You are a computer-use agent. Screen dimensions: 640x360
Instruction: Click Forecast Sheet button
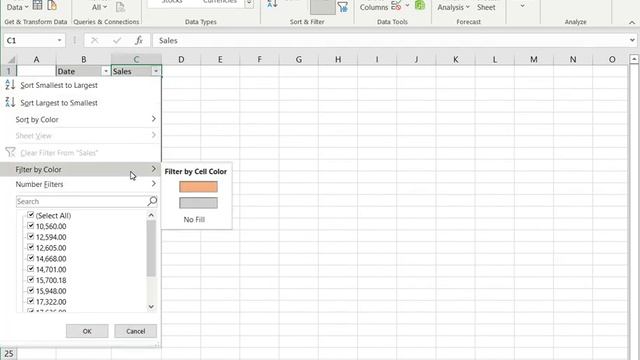[x=486, y=7]
